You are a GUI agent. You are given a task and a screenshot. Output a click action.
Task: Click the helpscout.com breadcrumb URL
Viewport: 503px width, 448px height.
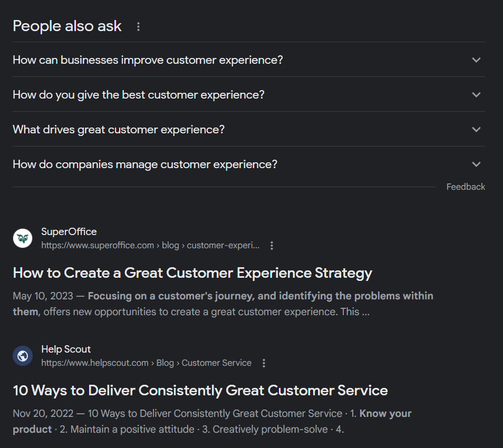pos(146,363)
